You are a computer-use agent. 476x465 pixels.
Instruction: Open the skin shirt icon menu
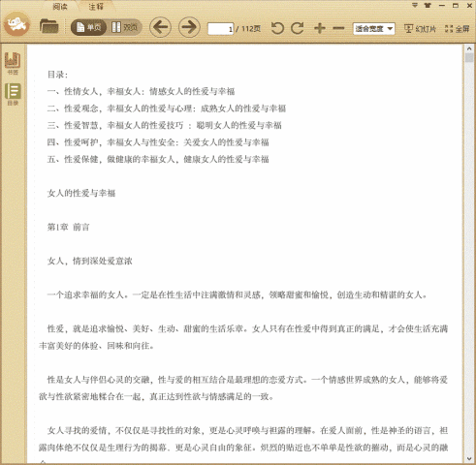(x=428, y=5)
